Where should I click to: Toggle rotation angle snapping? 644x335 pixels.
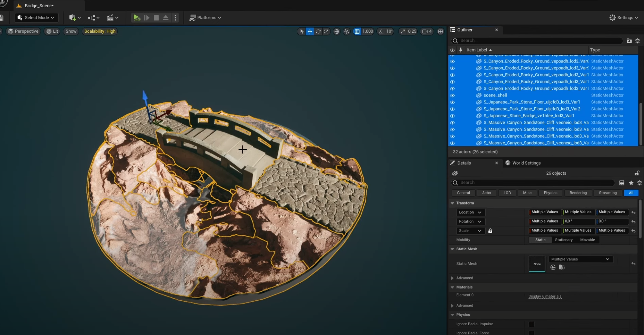tap(381, 31)
